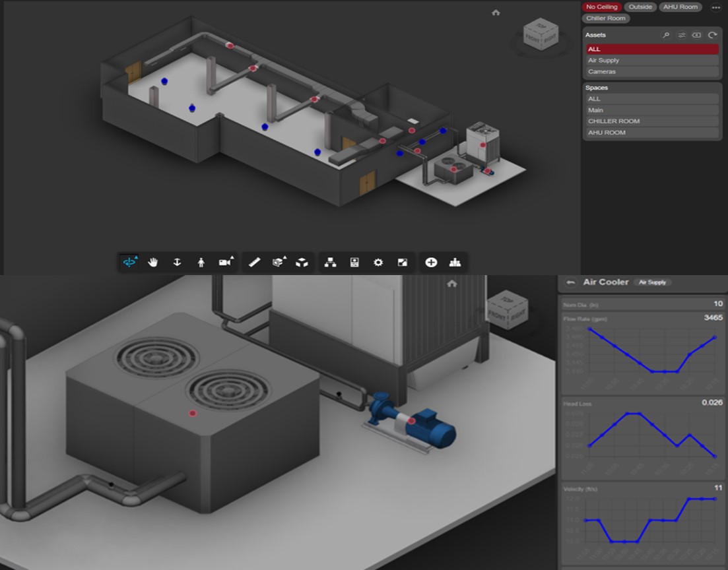Click the Flow Rate value 3465
This screenshot has height=570, width=728.
(x=713, y=318)
